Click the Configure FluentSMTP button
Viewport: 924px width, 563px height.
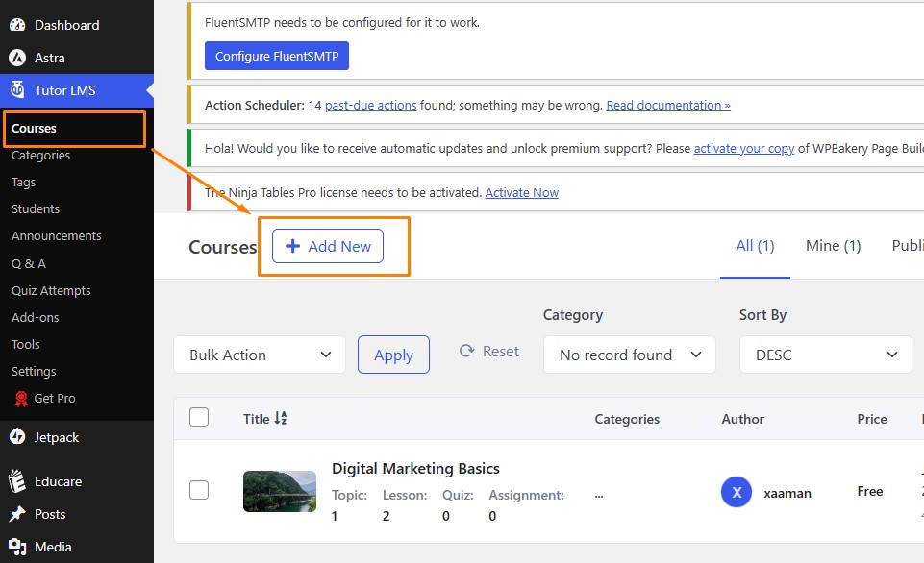click(x=277, y=56)
